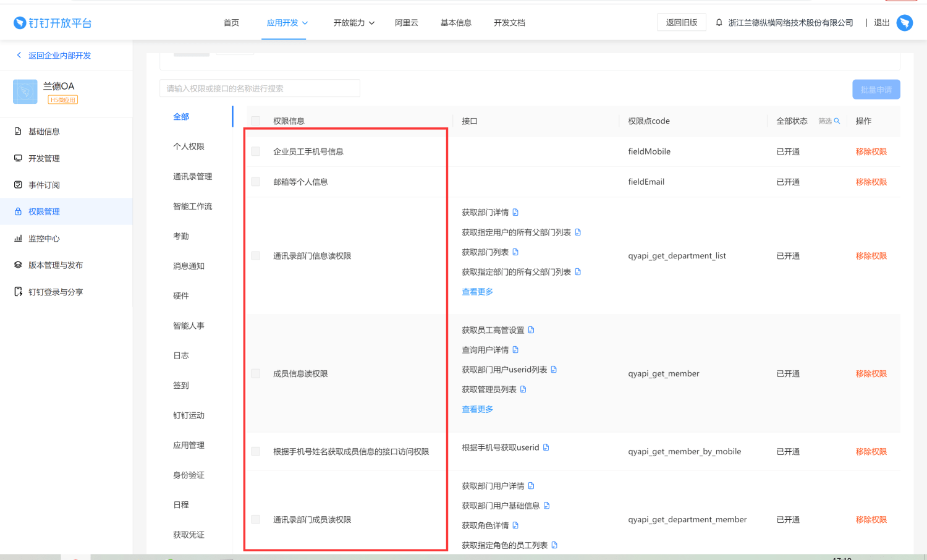
Task: Expand 查看更多 under 成员信息读权限
Action: click(477, 409)
